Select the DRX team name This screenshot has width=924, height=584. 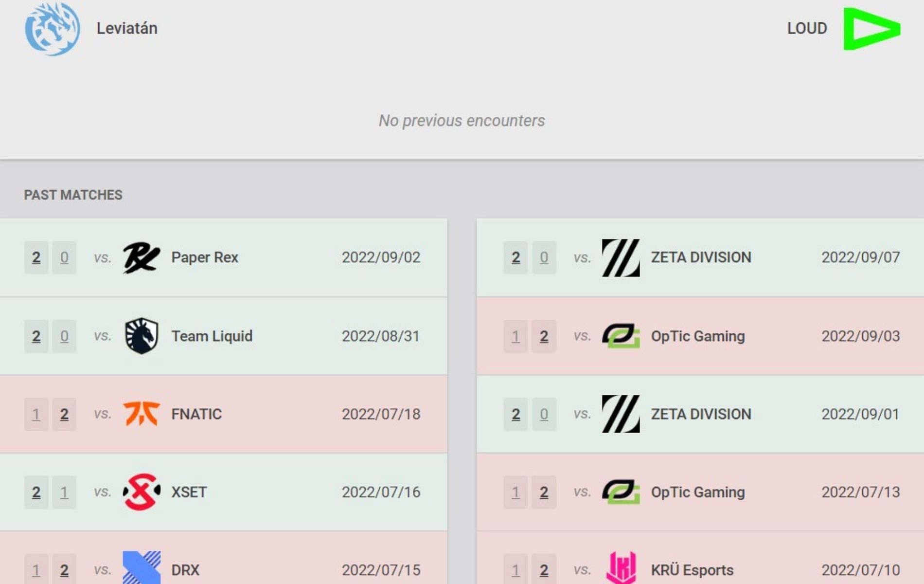[185, 570]
